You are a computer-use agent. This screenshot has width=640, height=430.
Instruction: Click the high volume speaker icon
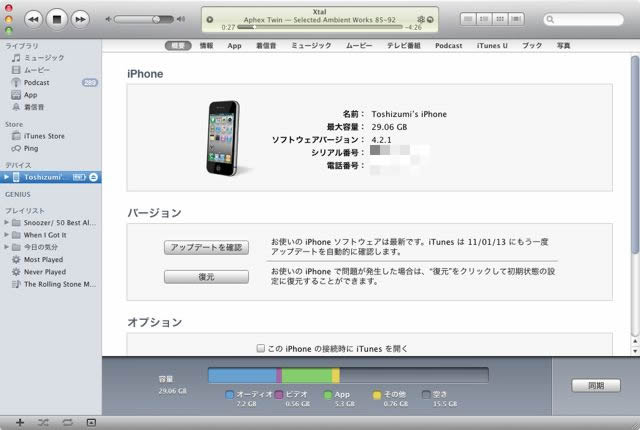[181, 19]
